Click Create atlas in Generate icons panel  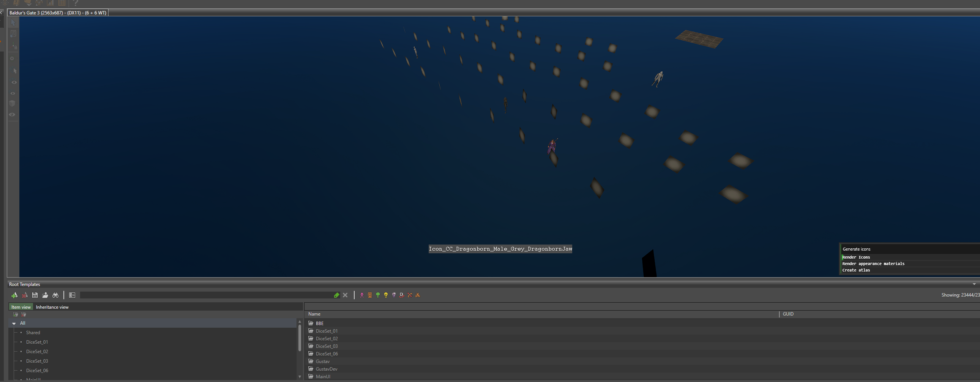[x=856, y=270]
